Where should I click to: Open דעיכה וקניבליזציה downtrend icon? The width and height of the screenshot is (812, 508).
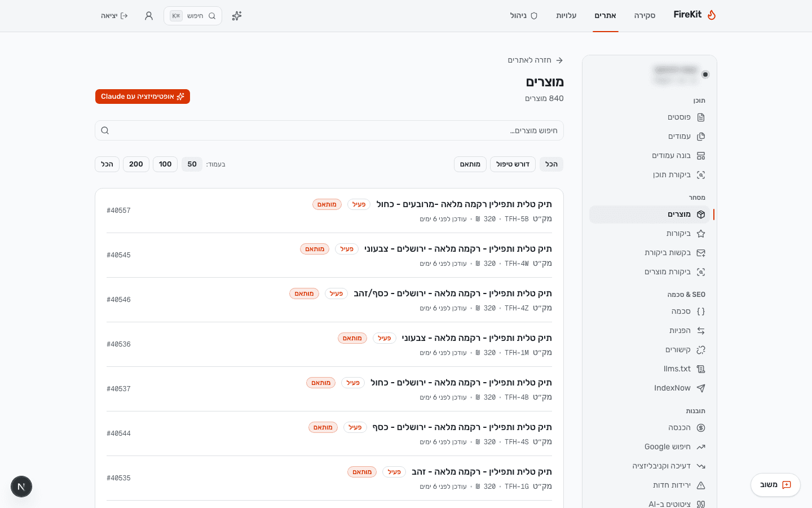701,466
